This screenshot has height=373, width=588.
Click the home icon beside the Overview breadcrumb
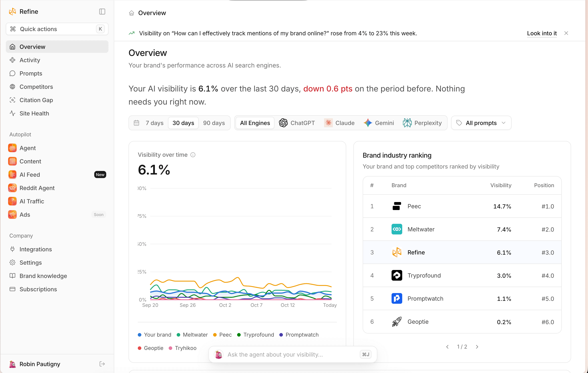click(x=131, y=13)
